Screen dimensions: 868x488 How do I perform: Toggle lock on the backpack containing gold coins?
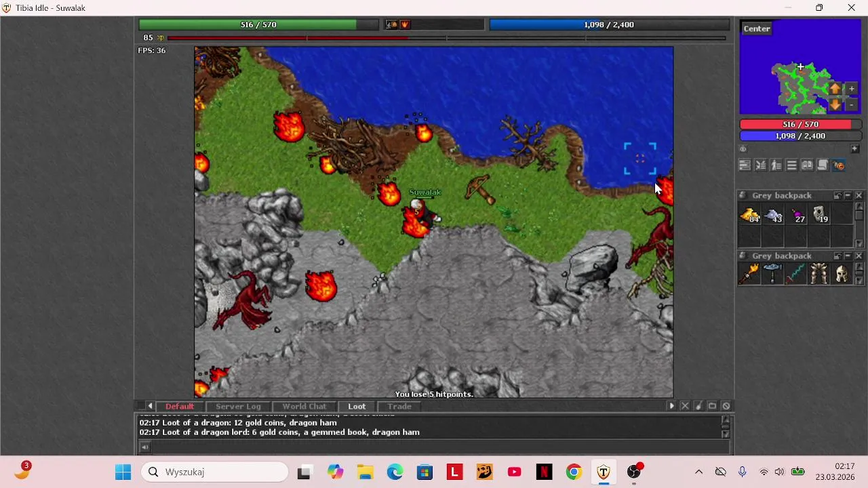[837, 196]
